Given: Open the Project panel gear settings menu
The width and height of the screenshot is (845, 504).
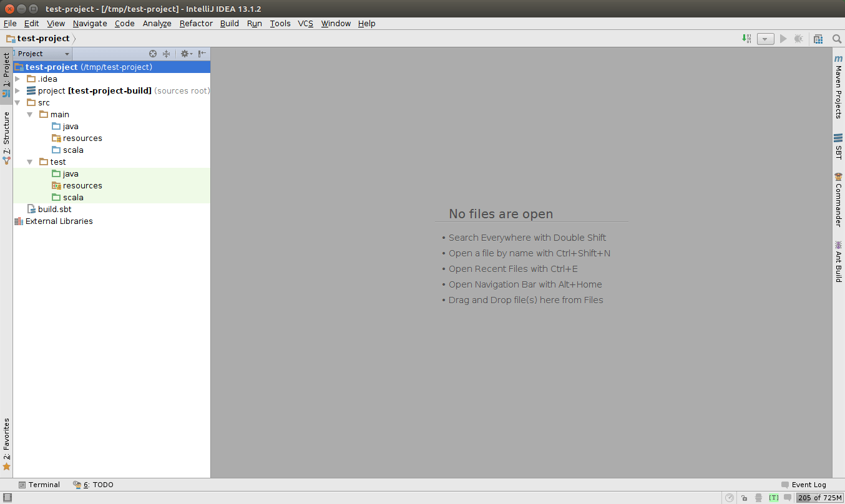Looking at the screenshot, I should point(186,54).
